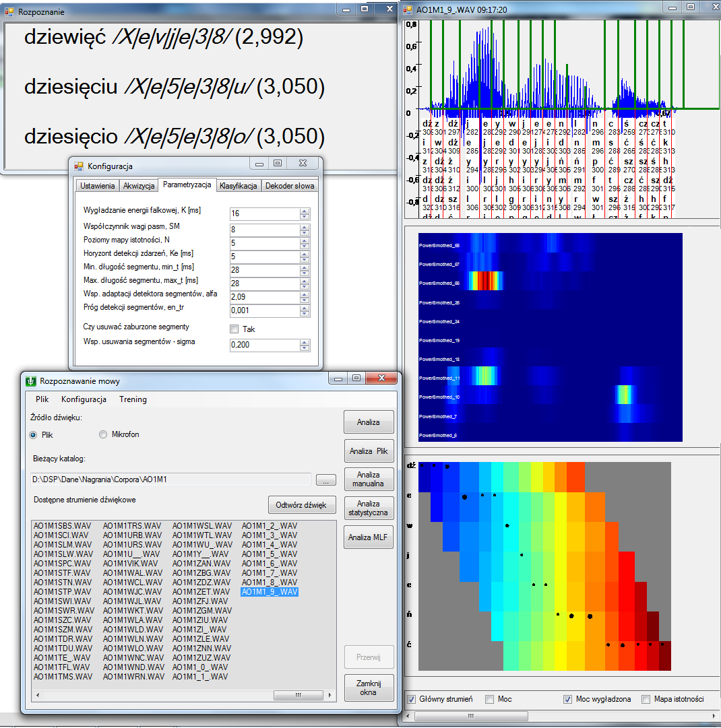Viewport: 721px width, 728px height.
Task: Open the Klasyfikacja tab
Action: pos(239,186)
